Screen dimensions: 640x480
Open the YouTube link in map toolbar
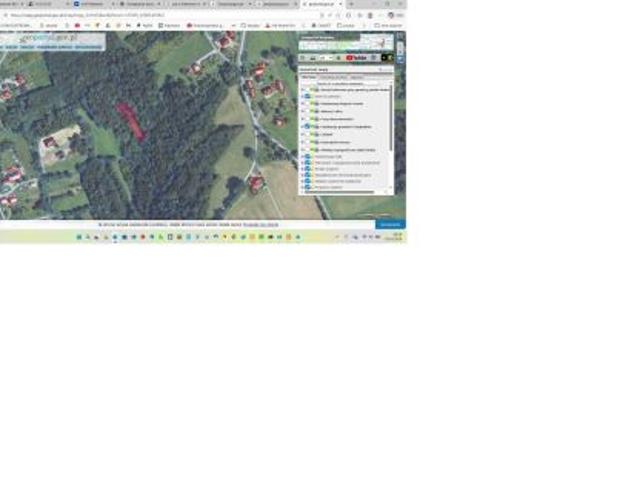coord(356,58)
